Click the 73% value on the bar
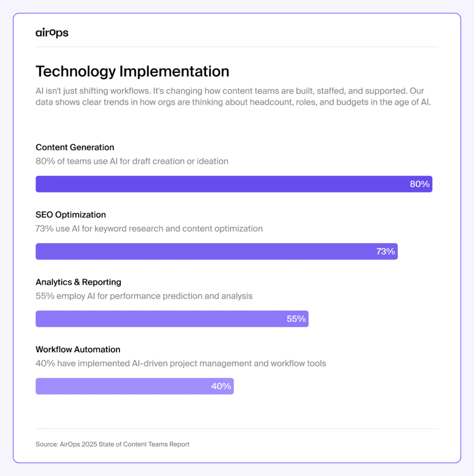Image resolution: width=474 pixels, height=476 pixels. click(386, 251)
